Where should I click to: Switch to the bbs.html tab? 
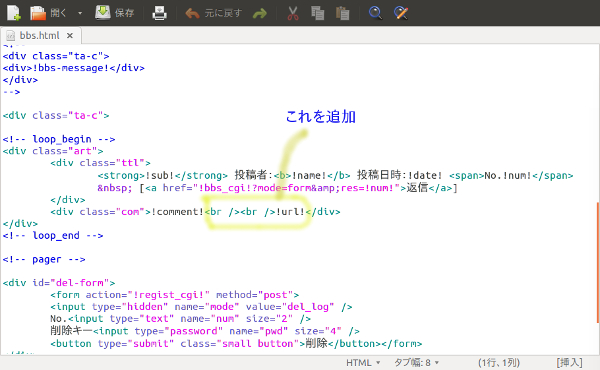click(x=39, y=36)
